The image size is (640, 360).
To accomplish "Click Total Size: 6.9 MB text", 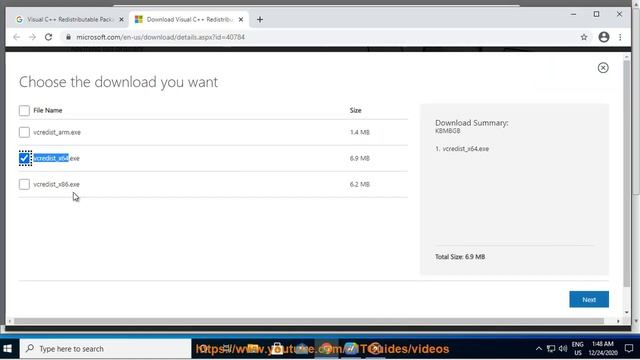I will 460,257.
